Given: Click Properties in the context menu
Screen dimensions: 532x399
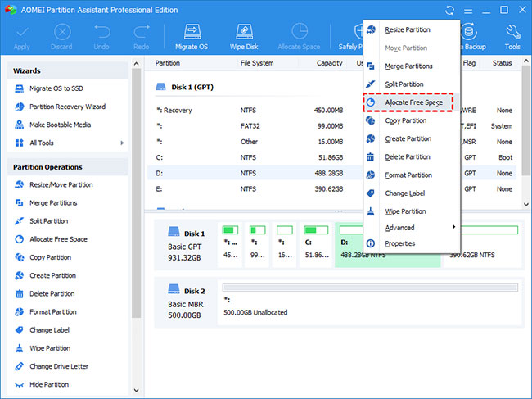Looking at the screenshot, I should pos(400,243).
